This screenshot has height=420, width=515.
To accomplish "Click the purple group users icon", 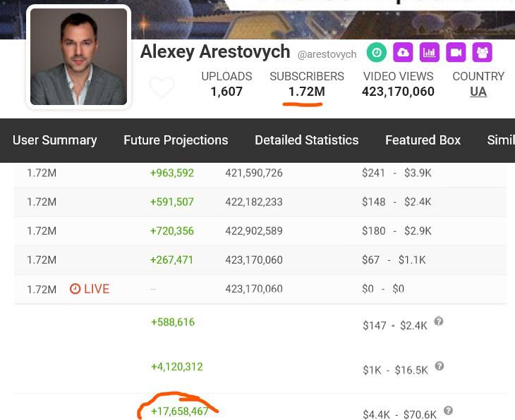I will [x=483, y=52].
